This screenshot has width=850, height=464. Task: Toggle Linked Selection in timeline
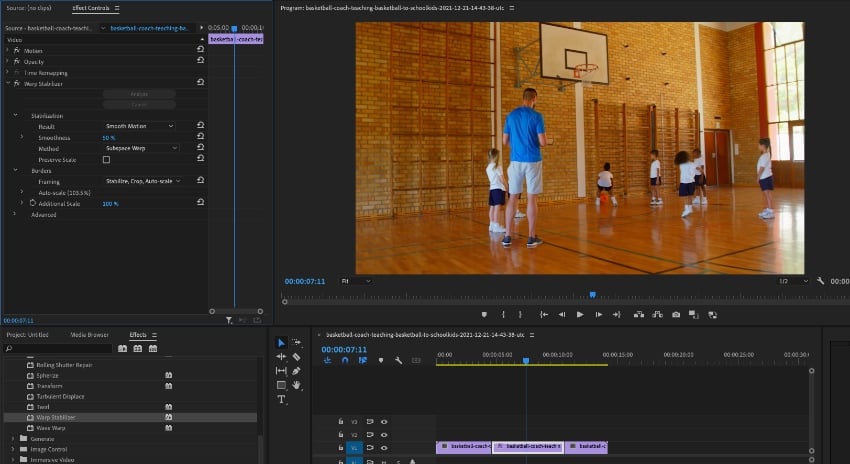(363, 360)
